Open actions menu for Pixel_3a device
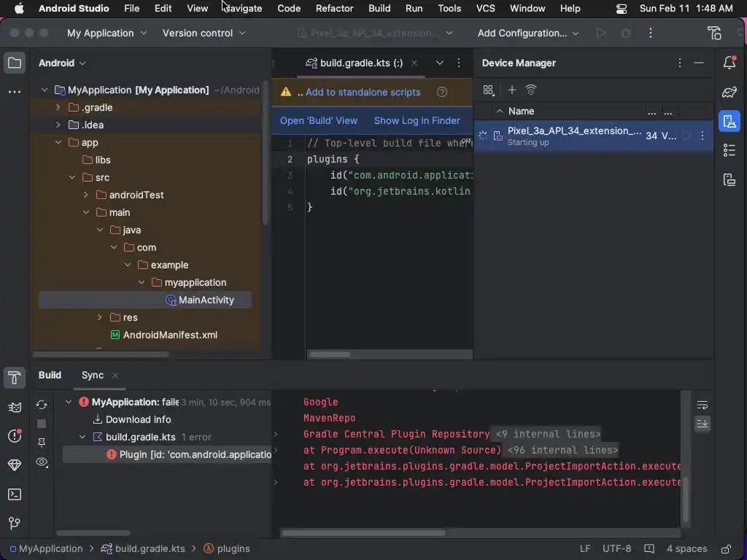This screenshot has height=560, width=747. pos(703,136)
